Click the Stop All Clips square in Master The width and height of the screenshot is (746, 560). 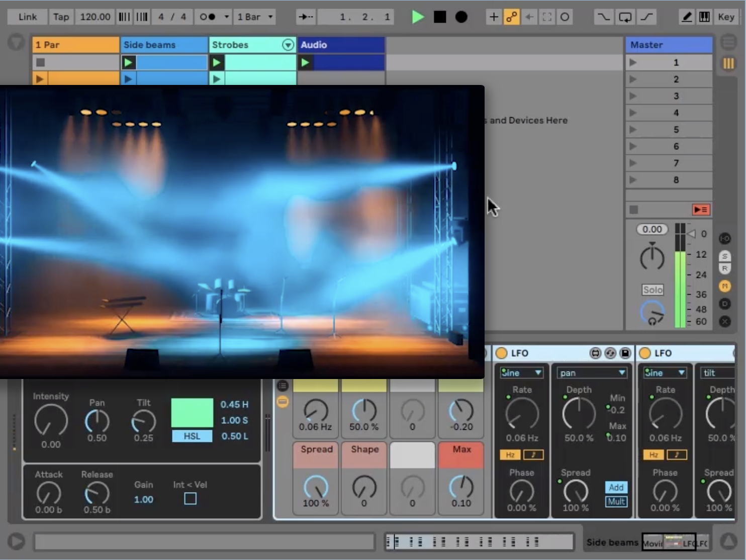634,210
